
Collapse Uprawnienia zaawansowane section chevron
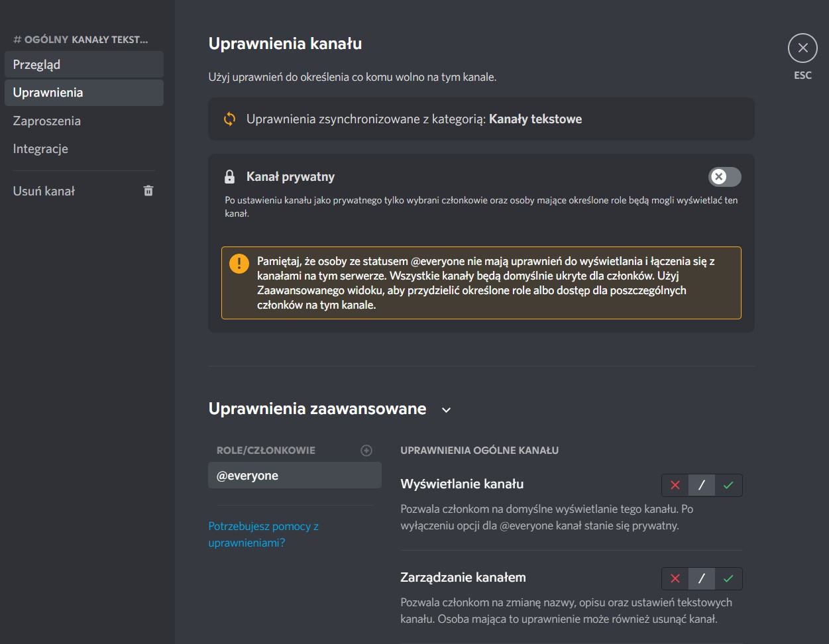tap(447, 410)
